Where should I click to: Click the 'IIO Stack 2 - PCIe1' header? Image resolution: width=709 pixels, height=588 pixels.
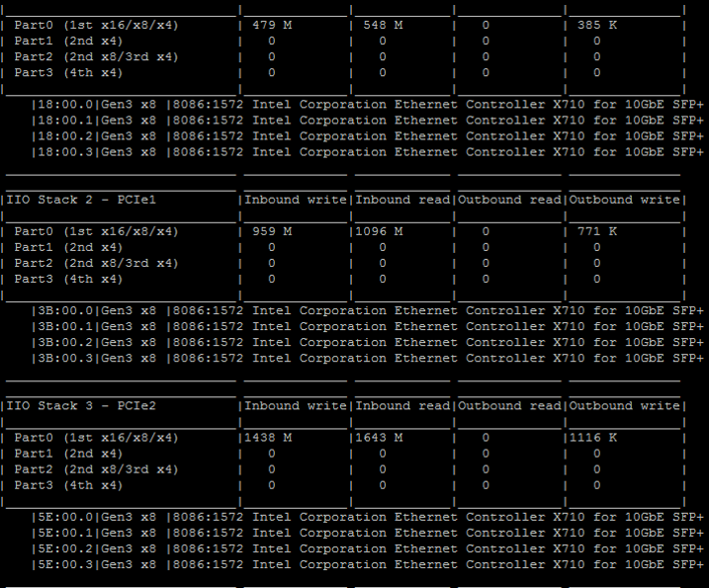pyautogui.click(x=81, y=200)
